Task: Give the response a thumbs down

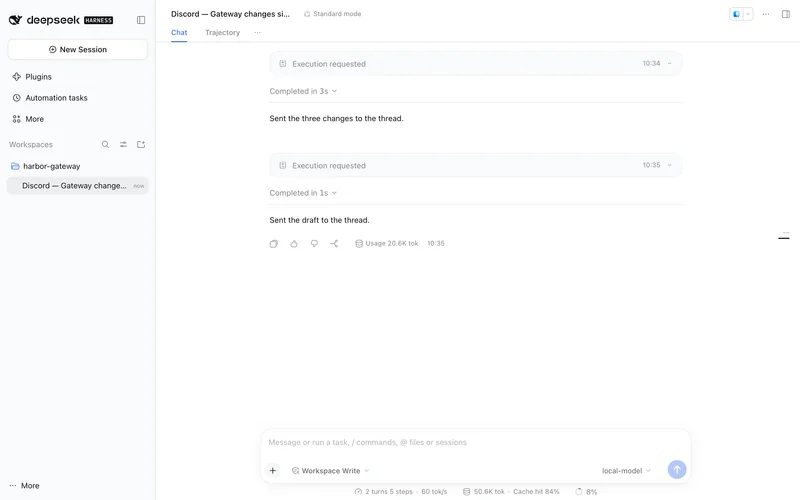Action: coord(314,244)
